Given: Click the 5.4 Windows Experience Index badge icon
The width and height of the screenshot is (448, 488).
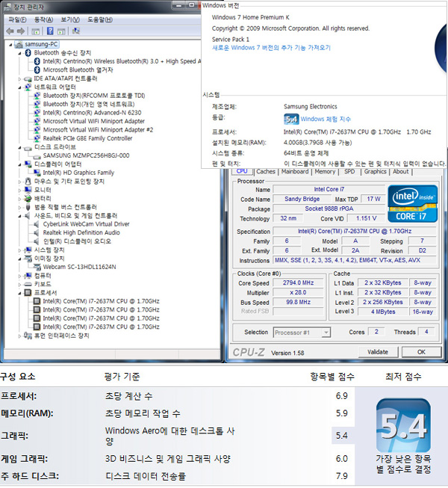Looking at the screenshot, I should pyautogui.click(x=291, y=119).
